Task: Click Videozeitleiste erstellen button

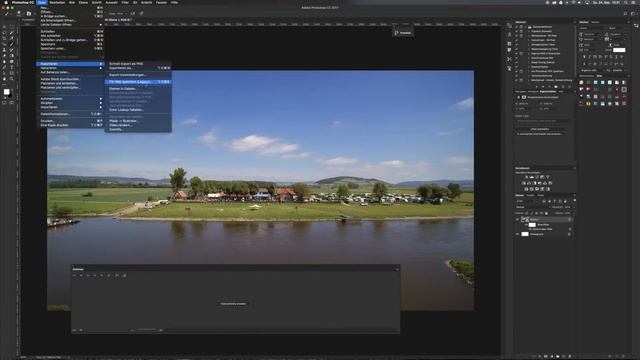Action: click(233, 304)
